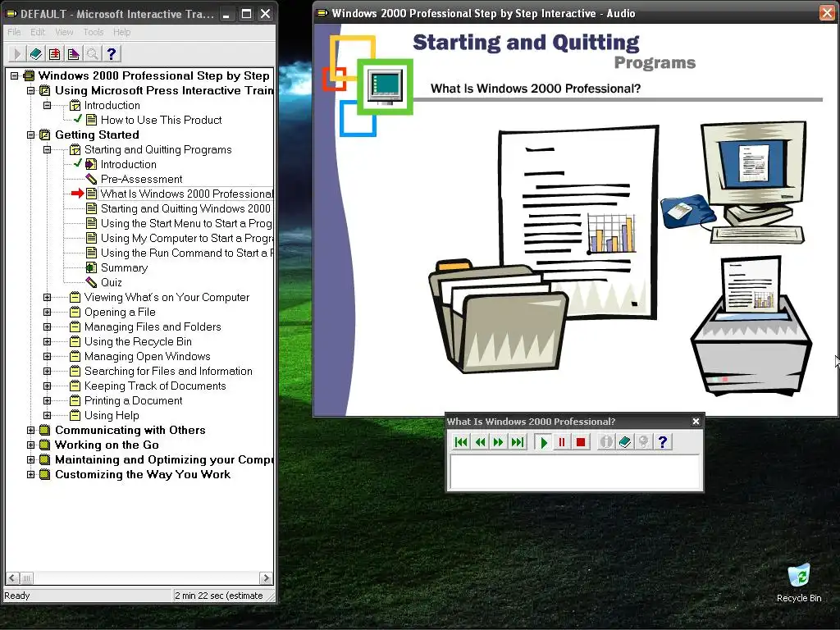Click the rewind double-arrow audio button
The width and height of the screenshot is (840, 630).
point(480,442)
